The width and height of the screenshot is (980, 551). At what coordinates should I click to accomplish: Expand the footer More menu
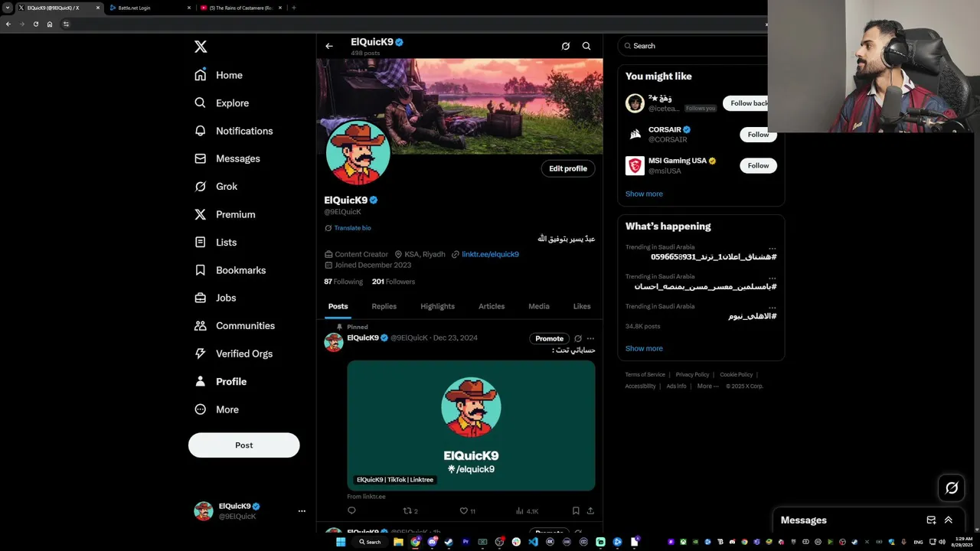click(x=708, y=386)
